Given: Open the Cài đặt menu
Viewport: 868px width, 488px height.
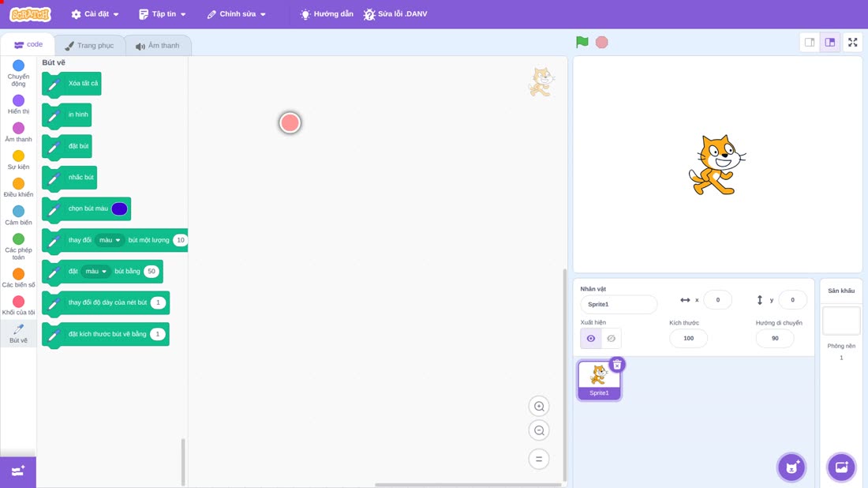Looking at the screenshot, I should click(95, 14).
